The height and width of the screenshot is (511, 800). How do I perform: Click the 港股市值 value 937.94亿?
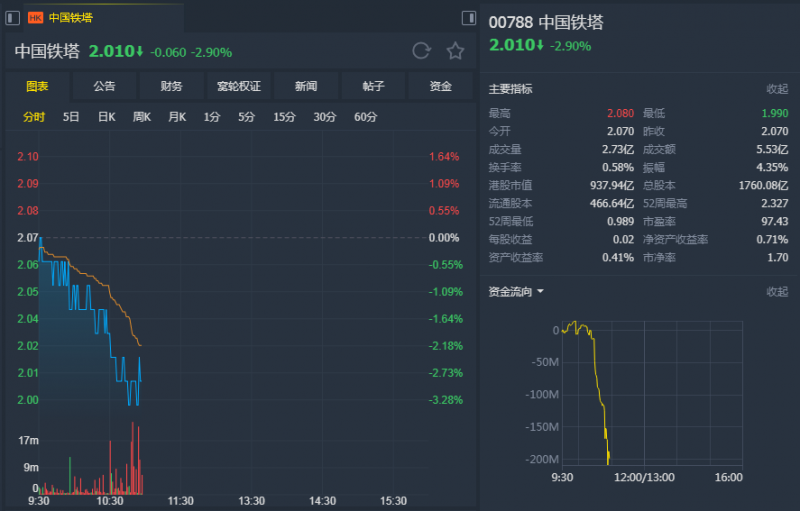click(612, 185)
